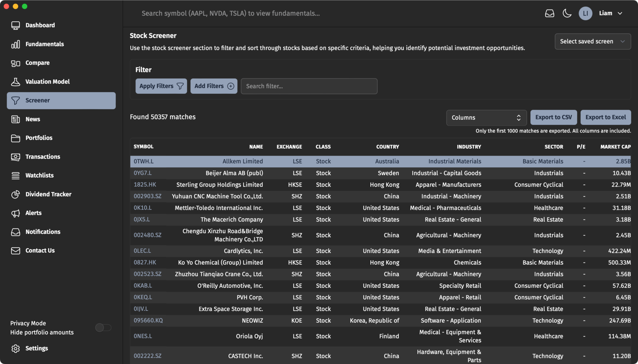
Task: Click Add Filters button
Action: tap(213, 86)
